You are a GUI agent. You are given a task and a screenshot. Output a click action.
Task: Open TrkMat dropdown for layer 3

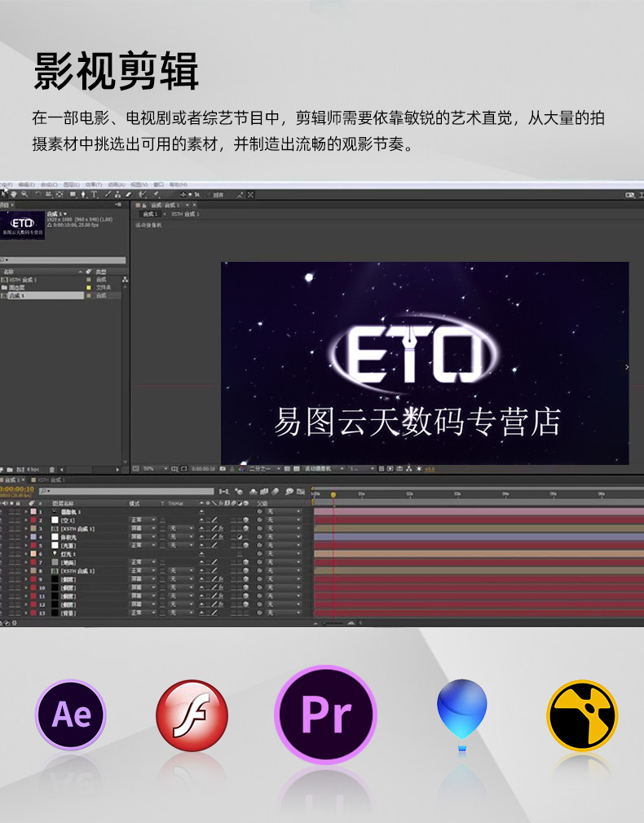point(181,529)
